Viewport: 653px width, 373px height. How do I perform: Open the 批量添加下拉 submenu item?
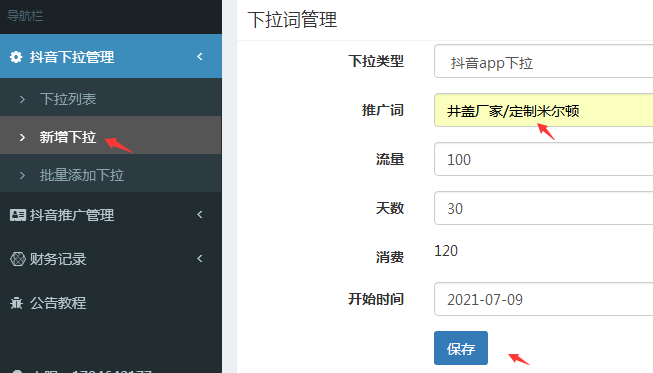click(110, 173)
